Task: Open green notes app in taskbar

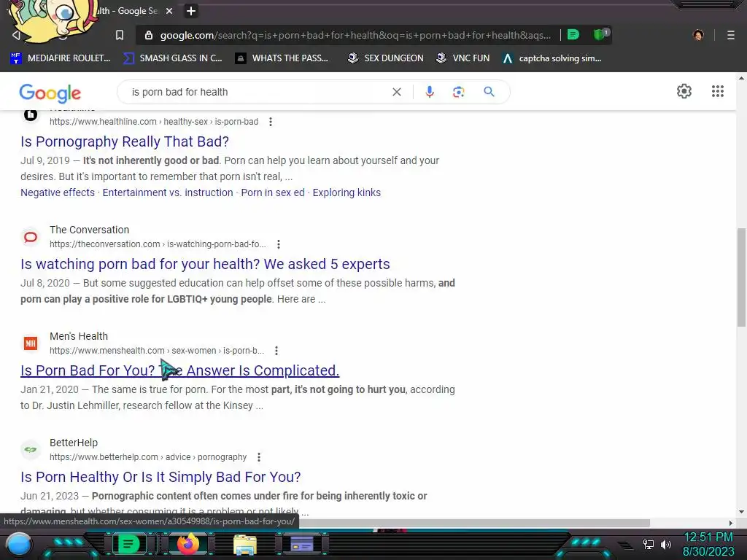Action: click(128, 544)
